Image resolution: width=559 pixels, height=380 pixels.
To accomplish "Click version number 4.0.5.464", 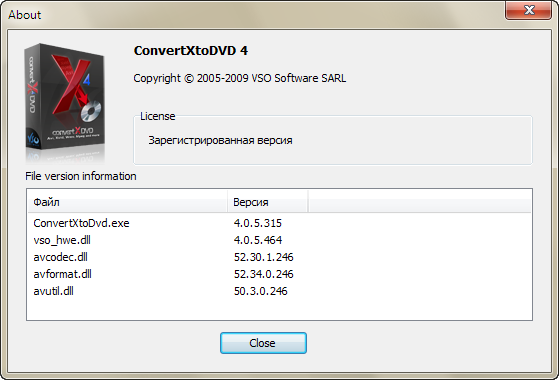I will [x=258, y=240].
